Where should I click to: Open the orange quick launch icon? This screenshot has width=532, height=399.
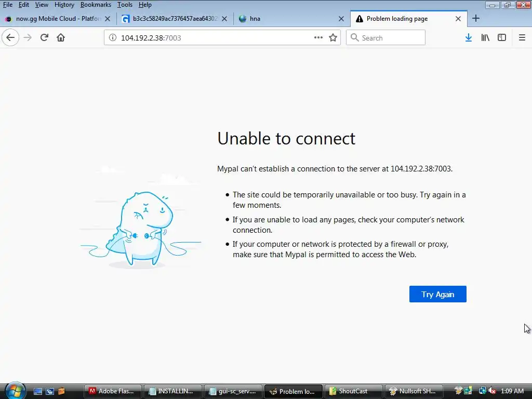tap(61, 391)
